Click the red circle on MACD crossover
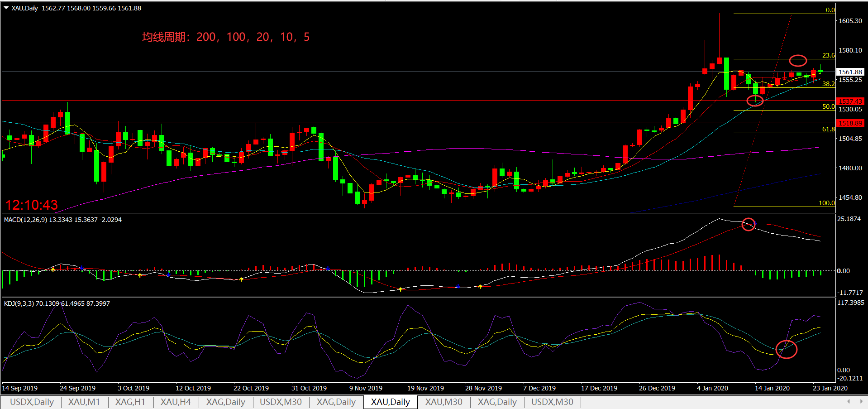 tap(749, 224)
